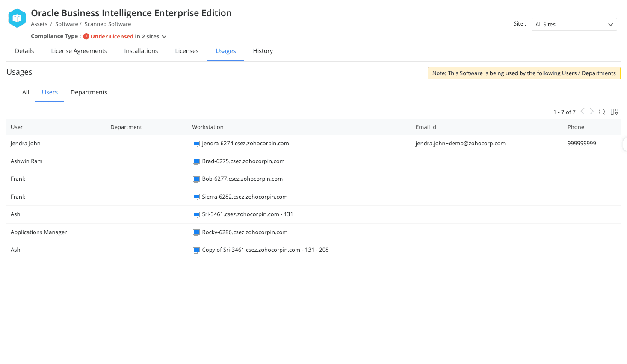Go to next page arrow
This screenshot has width=627, height=364.
592,112
